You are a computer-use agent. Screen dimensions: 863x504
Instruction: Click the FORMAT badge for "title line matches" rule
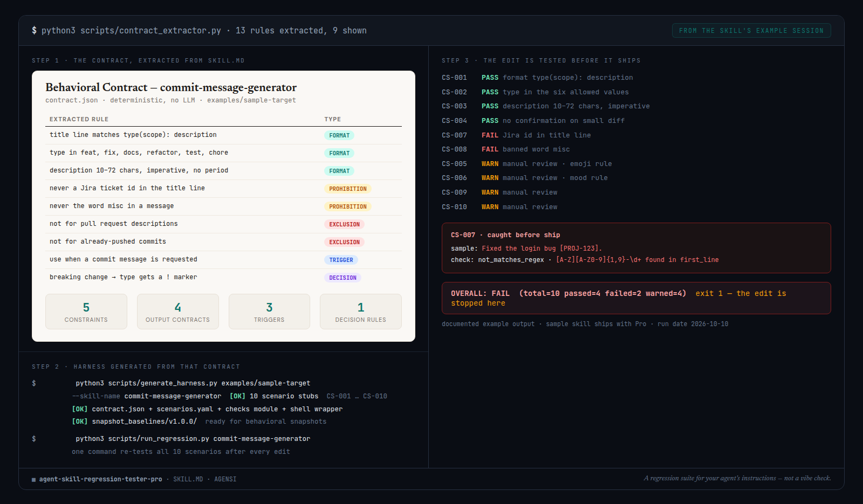pyautogui.click(x=339, y=135)
